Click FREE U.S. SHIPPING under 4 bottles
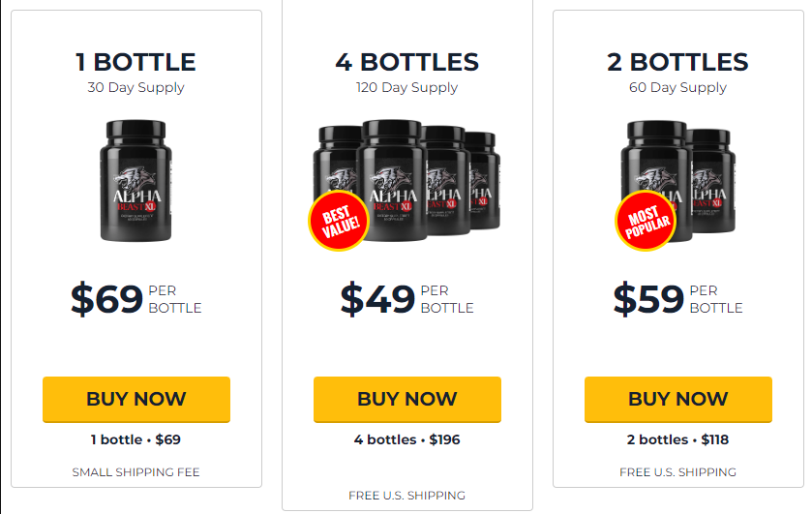The width and height of the screenshot is (812, 514). tap(407, 496)
